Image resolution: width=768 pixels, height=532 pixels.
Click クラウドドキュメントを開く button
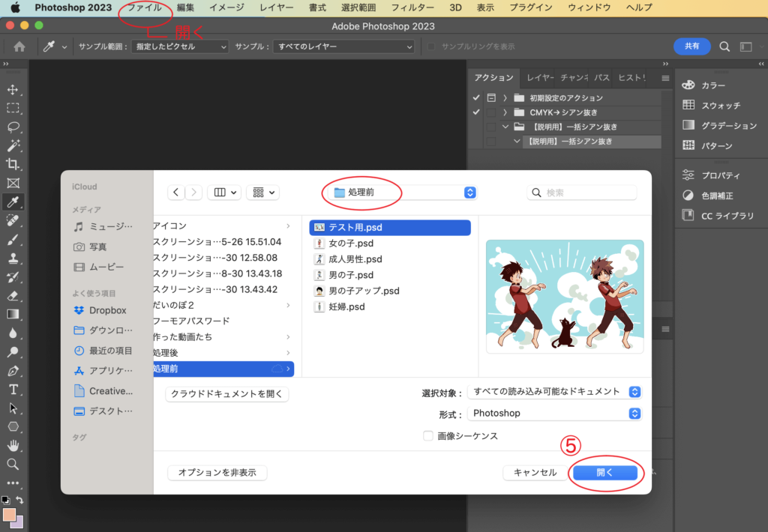coord(226,394)
